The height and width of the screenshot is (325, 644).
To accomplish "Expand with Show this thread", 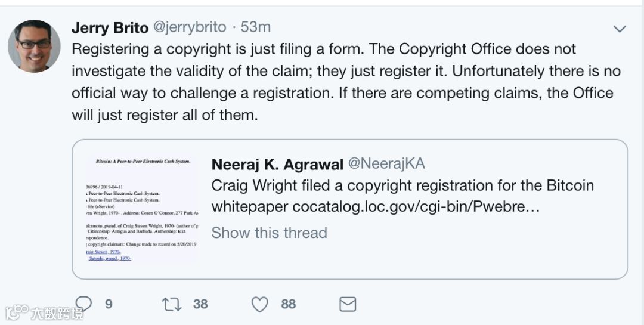I will point(269,233).
